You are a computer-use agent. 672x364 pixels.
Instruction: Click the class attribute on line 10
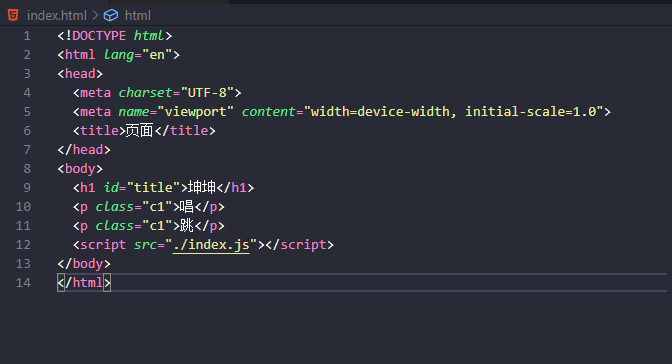point(114,207)
